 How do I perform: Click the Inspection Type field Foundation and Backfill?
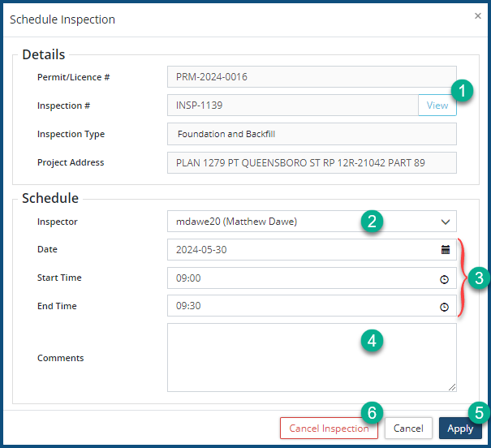coord(312,134)
